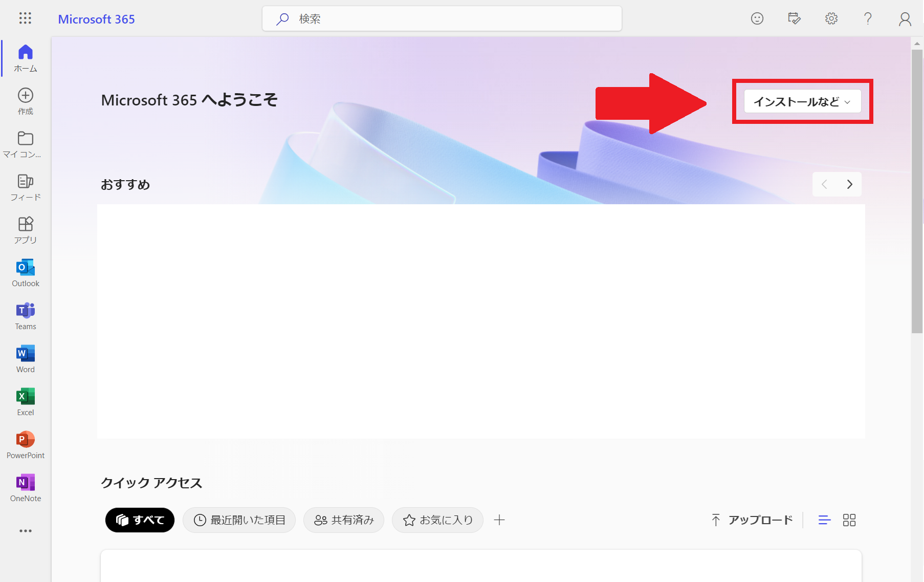Click the Microsoft 365 へようこそ heading
924x582 pixels.
[189, 100]
